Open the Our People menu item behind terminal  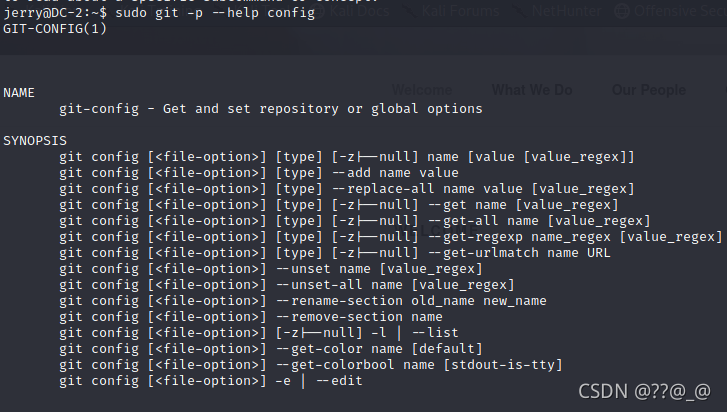click(649, 90)
